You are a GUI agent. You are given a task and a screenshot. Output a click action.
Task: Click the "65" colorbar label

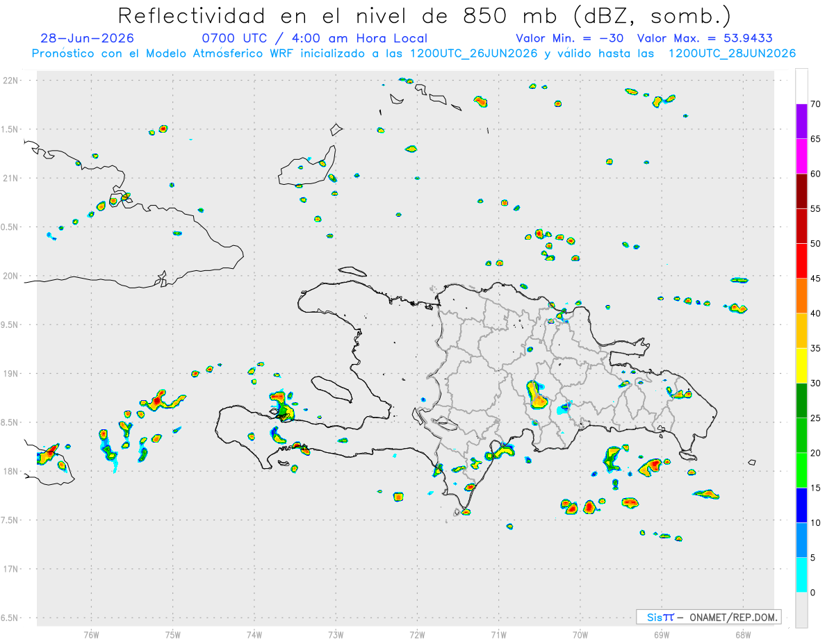816,139
